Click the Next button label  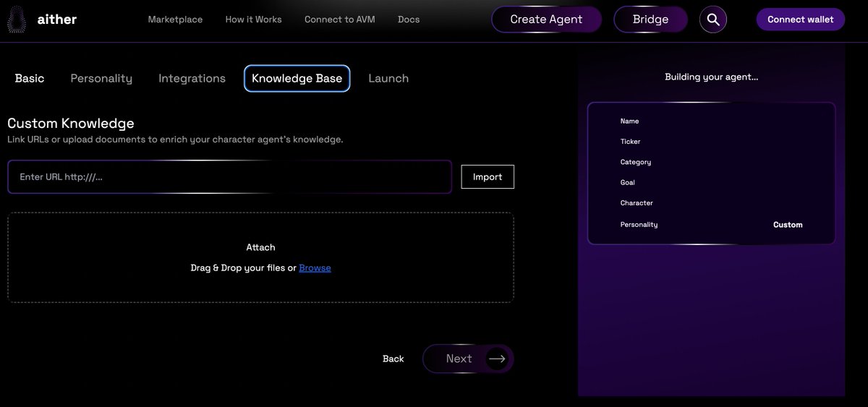click(459, 359)
